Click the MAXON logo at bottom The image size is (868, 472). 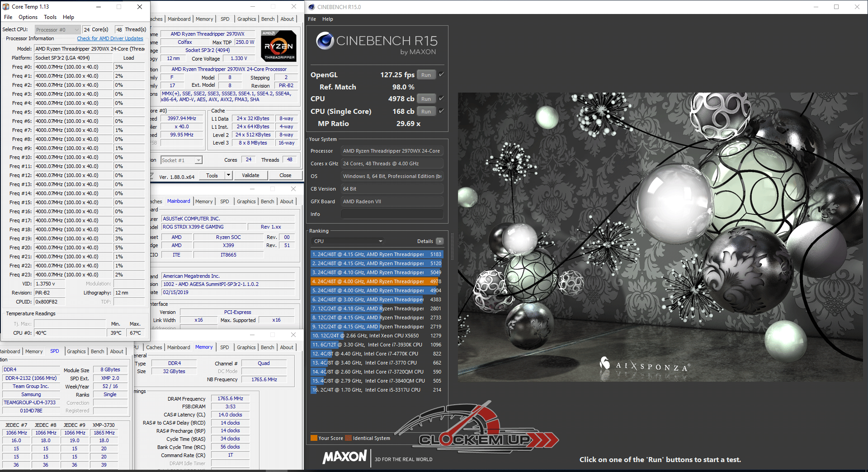pos(344,457)
